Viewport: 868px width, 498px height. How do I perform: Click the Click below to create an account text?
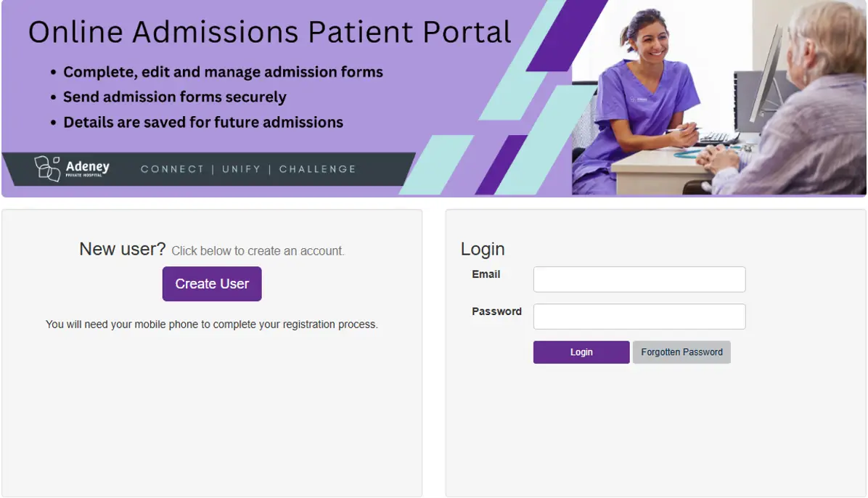pos(258,250)
